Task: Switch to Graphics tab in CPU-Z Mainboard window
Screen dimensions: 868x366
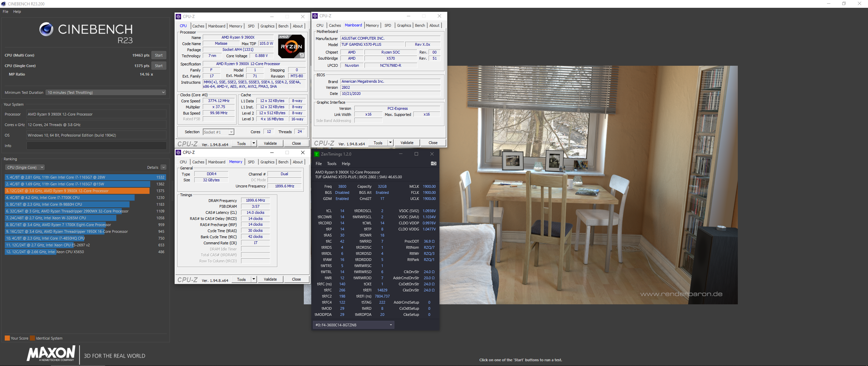Action: (404, 25)
